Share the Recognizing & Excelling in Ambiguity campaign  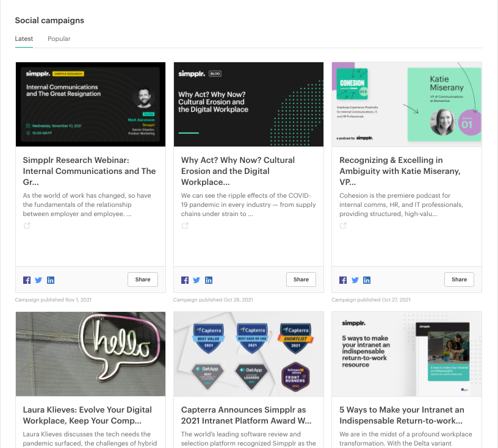coord(459,280)
